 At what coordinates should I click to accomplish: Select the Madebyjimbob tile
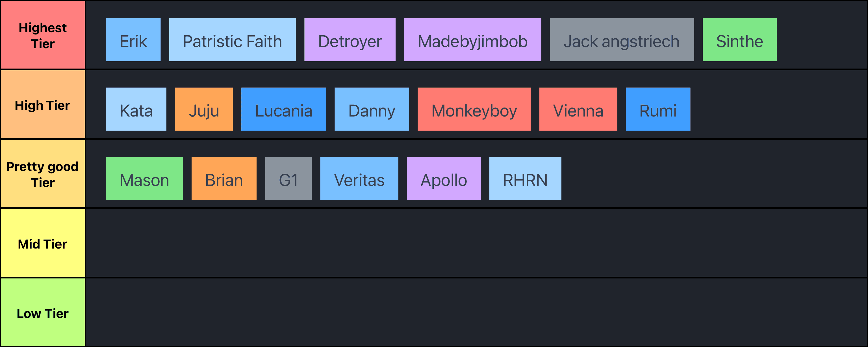click(x=472, y=40)
